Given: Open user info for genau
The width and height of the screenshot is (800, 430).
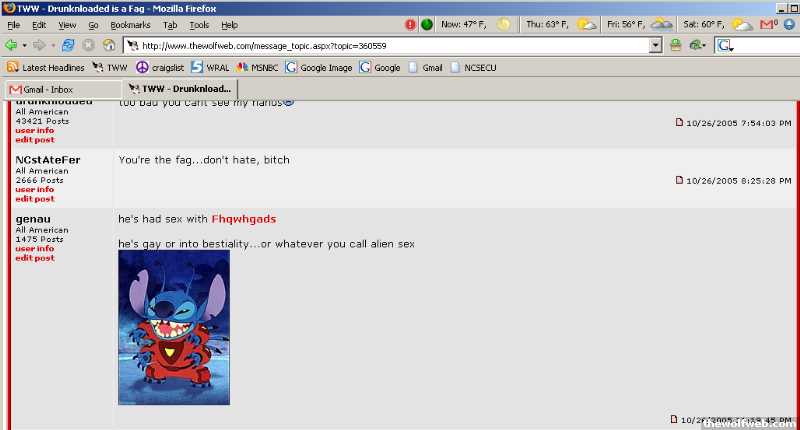Looking at the screenshot, I should [x=34, y=249].
